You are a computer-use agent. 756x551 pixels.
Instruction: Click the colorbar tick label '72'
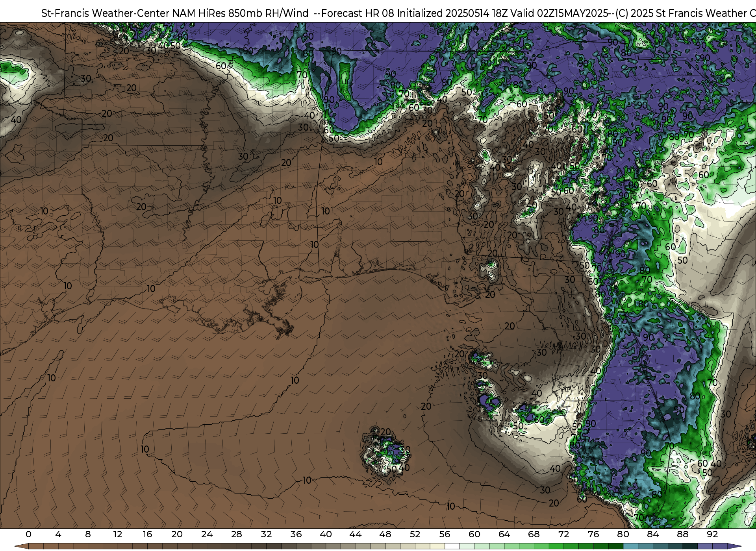pos(563,534)
